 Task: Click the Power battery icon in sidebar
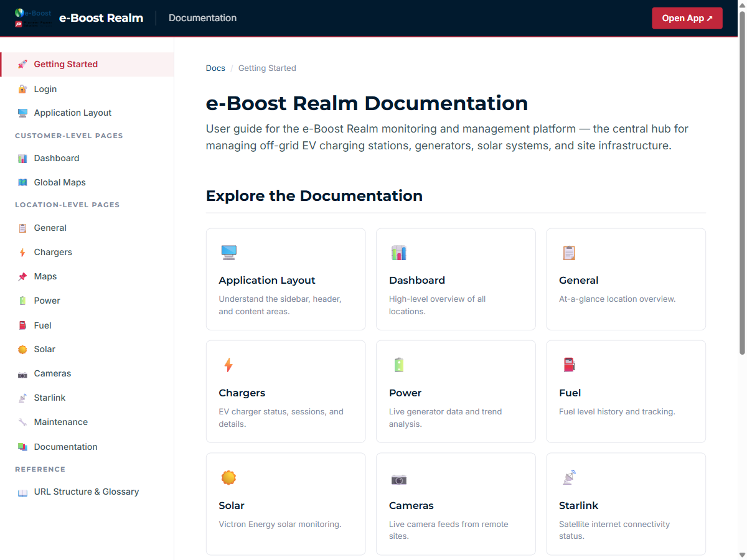(x=22, y=301)
